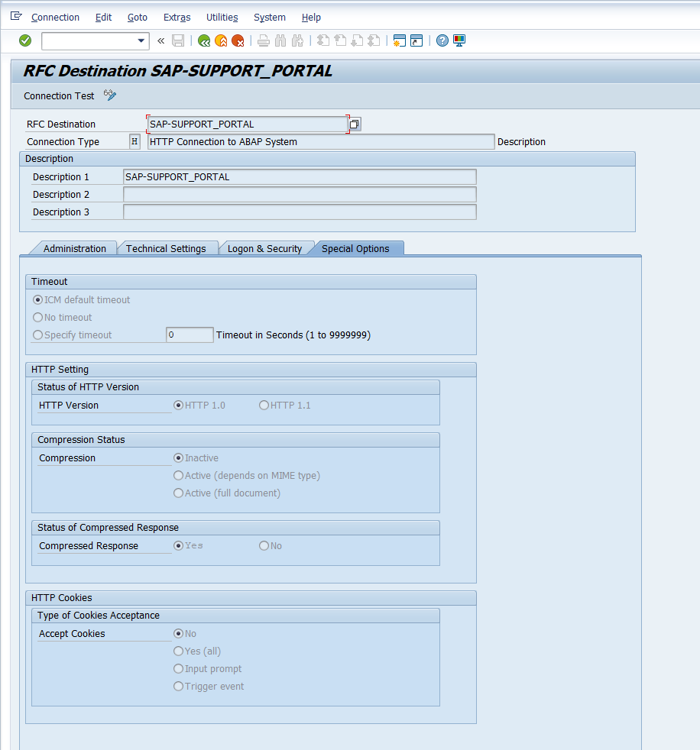This screenshot has width=700, height=750.
Task: Open the Utilities menu
Action: point(222,17)
